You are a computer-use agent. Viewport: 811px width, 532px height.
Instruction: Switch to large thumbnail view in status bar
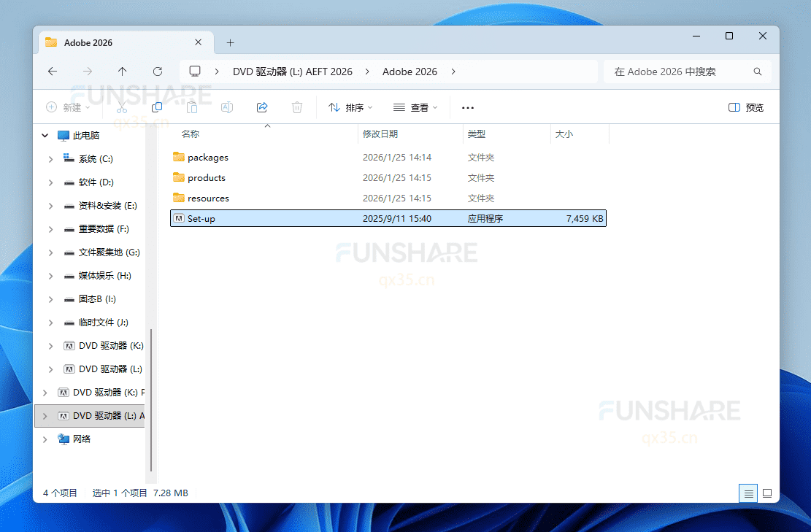(767, 493)
